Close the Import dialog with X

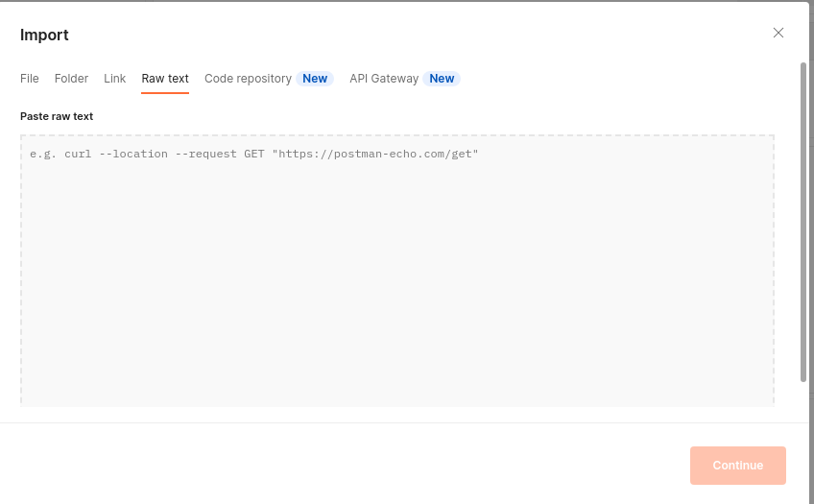coord(778,33)
